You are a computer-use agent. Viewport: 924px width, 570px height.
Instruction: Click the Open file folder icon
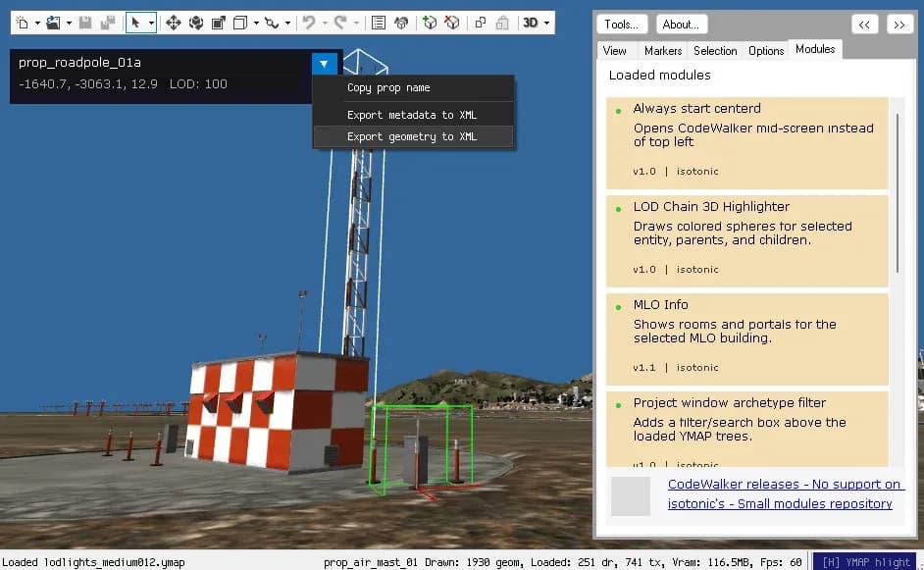(x=54, y=23)
